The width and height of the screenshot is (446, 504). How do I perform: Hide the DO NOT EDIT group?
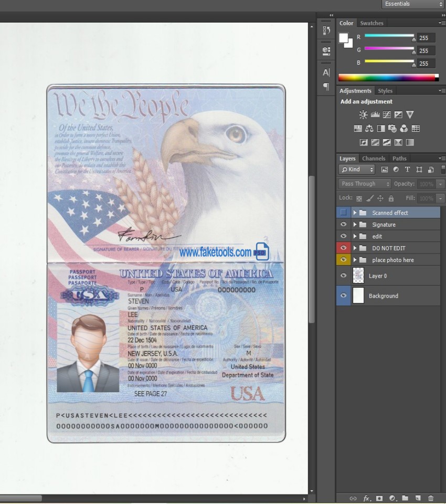pos(344,248)
